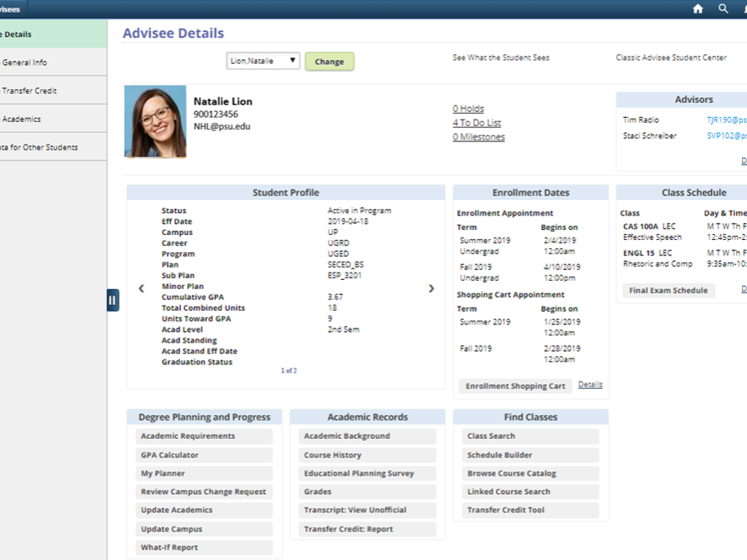Open Final Exam Schedule
This screenshot has width=747, height=560.
(x=668, y=291)
